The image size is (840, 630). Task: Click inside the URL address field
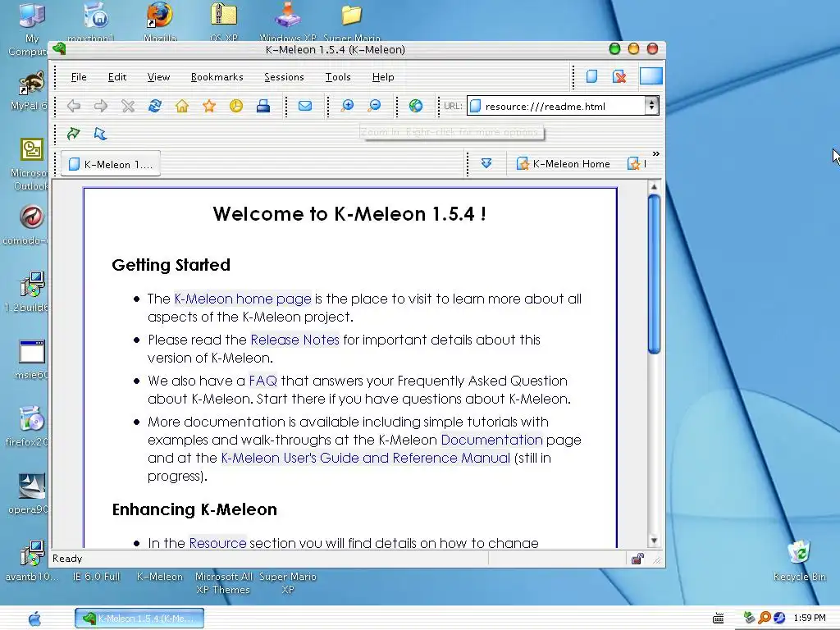point(557,106)
